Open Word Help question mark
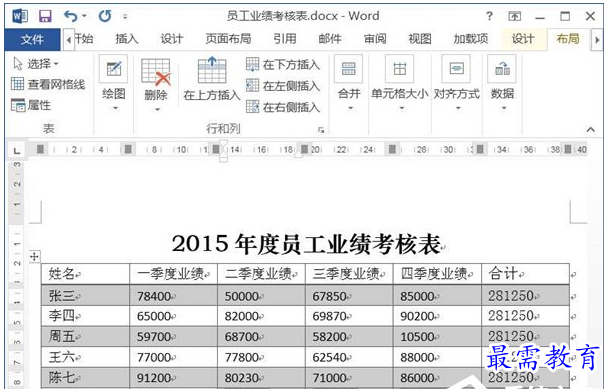Image resolution: width=608 pixels, height=389 pixels. click(x=489, y=16)
